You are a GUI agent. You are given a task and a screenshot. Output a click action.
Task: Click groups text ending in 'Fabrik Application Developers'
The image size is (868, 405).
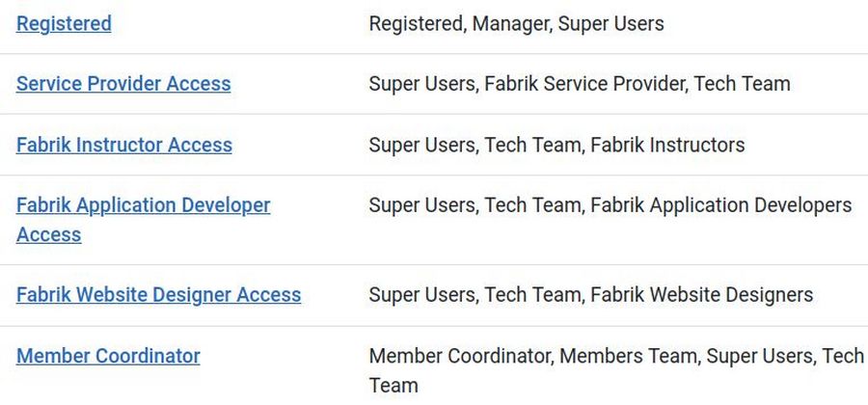coord(610,205)
